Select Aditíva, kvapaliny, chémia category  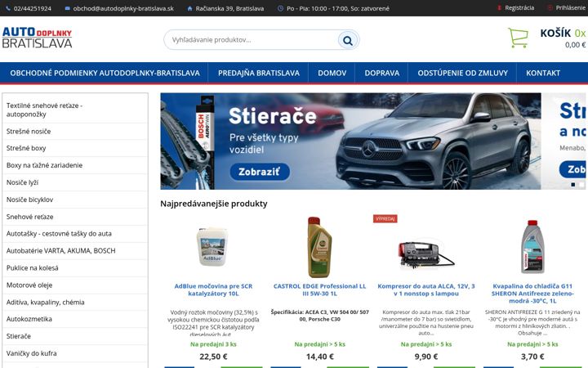(x=75, y=303)
